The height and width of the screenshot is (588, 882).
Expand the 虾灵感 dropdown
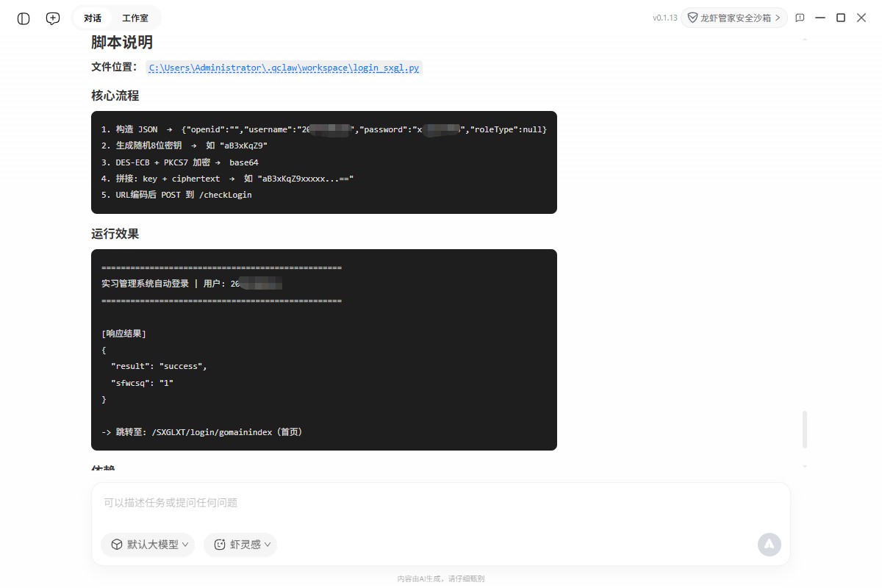(x=240, y=545)
